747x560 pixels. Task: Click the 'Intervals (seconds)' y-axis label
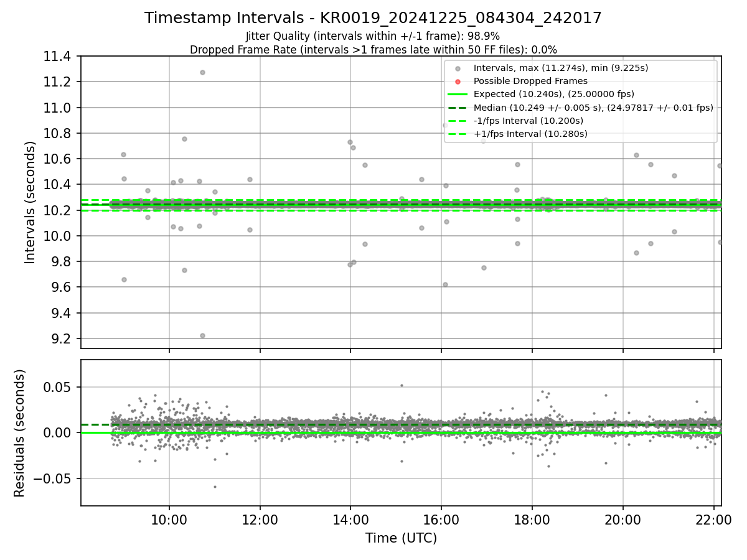coord(31,202)
